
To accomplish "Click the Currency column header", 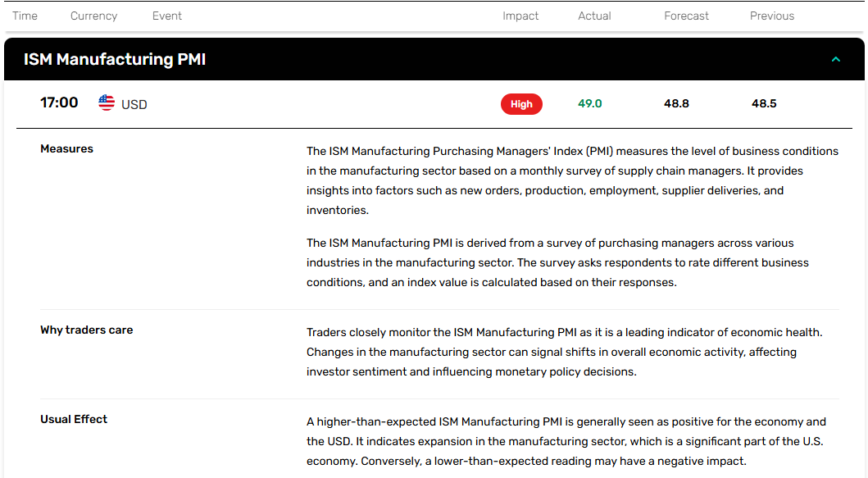I will (x=93, y=16).
